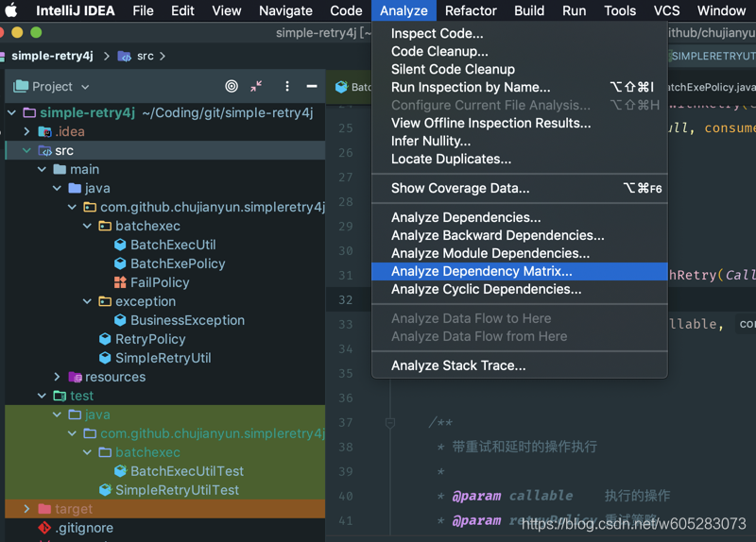Click the BusinessException class icon

point(120,320)
